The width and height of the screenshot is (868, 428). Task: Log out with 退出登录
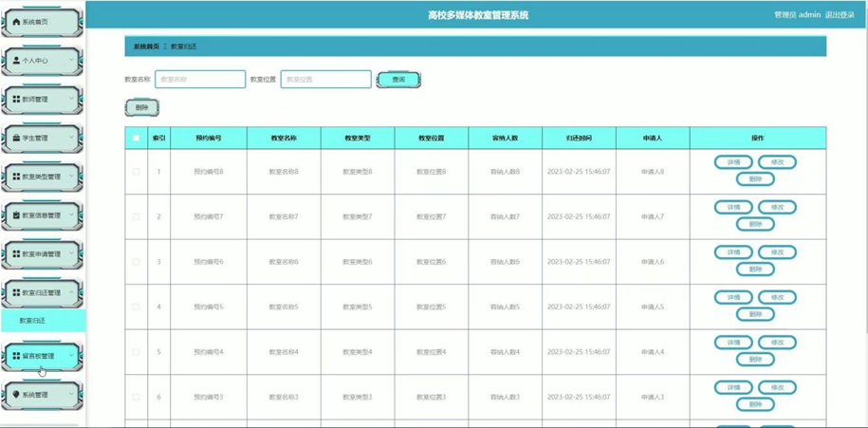840,15
